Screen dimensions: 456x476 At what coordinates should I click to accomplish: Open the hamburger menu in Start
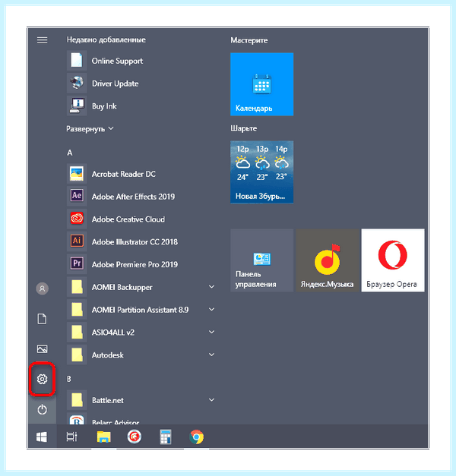[43, 40]
